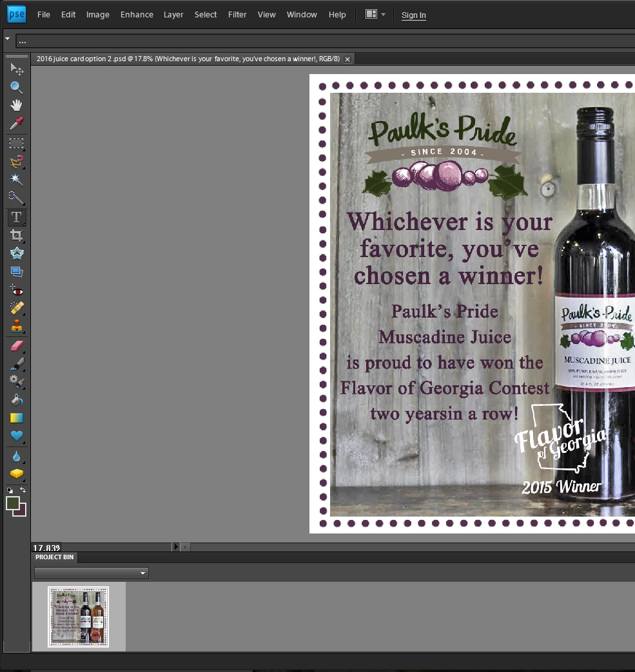Select the Gradient tool
The image size is (635, 672).
point(16,418)
